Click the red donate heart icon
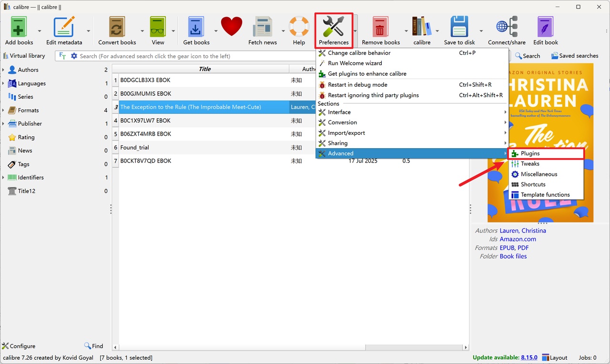Image resolution: width=610 pixels, height=364 pixels. pyautogui.click(x=232, y=26)
